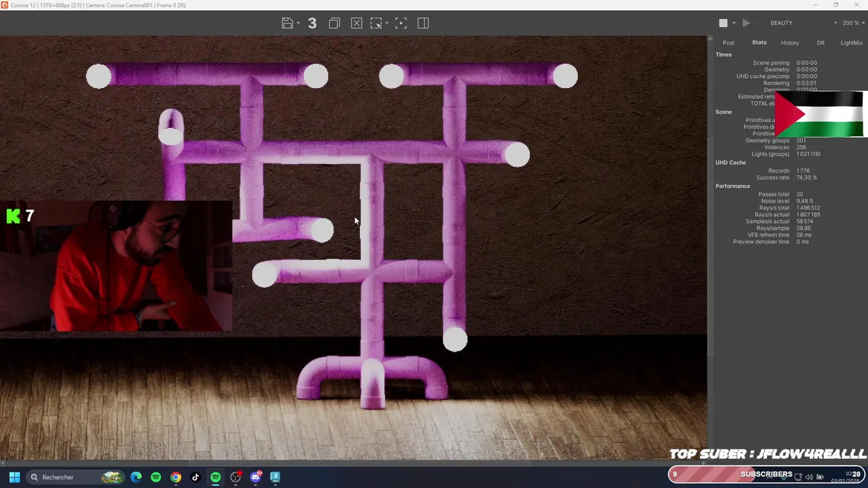Switch to the Post tab
This screenshot has width=868, height=488.
(728, 43)
